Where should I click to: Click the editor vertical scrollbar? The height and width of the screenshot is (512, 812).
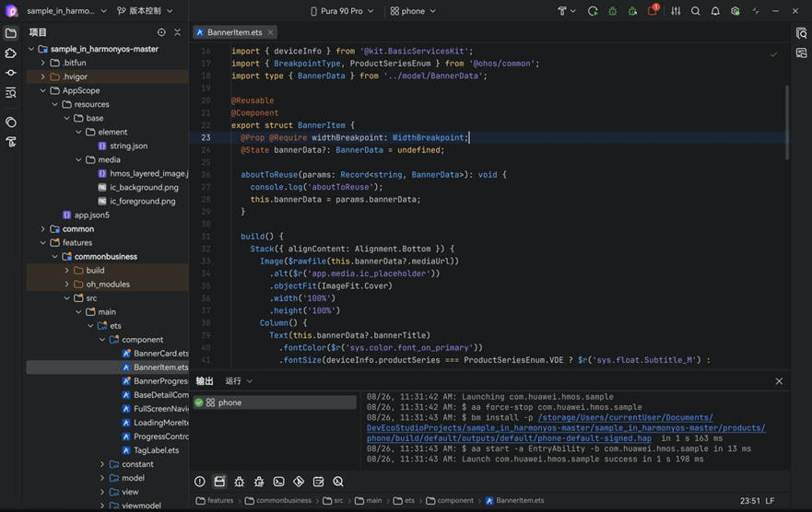click(787, 122)
